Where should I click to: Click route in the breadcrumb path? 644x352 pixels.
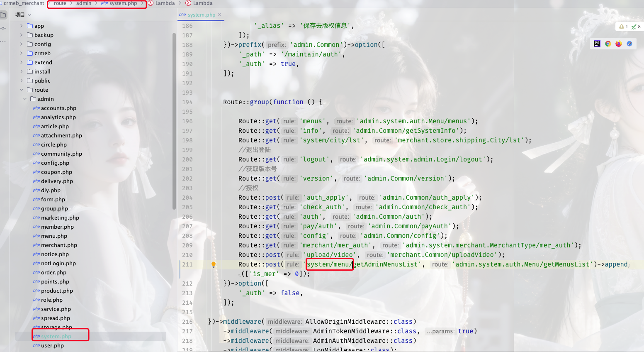pyautogui.click(x=60, y=3)
